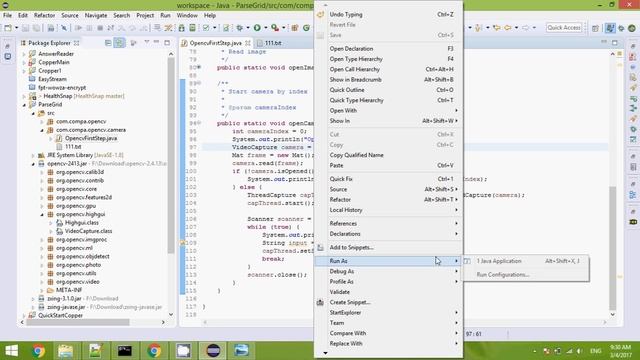Click the Last Edit Location toolbar icon
Image resolution: width=640 pixels, height=360 pixels.
497,28
